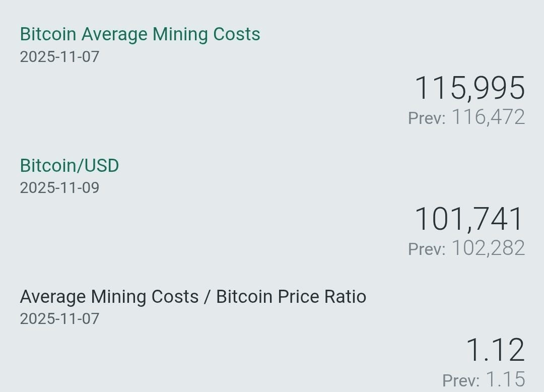Click the previous value 116,472

pos(488,117)
